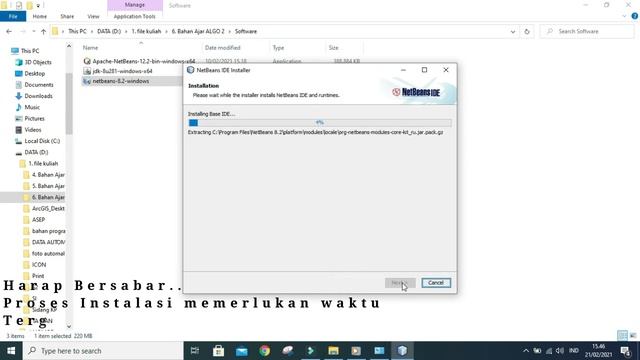The image size is (640, 360).
Task: Open Downloads in navigation pane
Action: (33, 96)
